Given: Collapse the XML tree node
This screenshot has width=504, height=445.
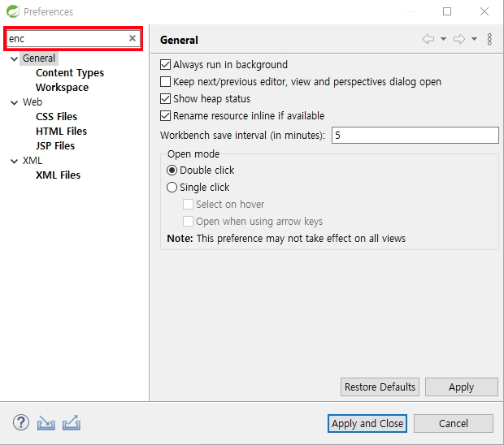Looking at the screenshot, I should pyautogui.click(x=14, y=161).
